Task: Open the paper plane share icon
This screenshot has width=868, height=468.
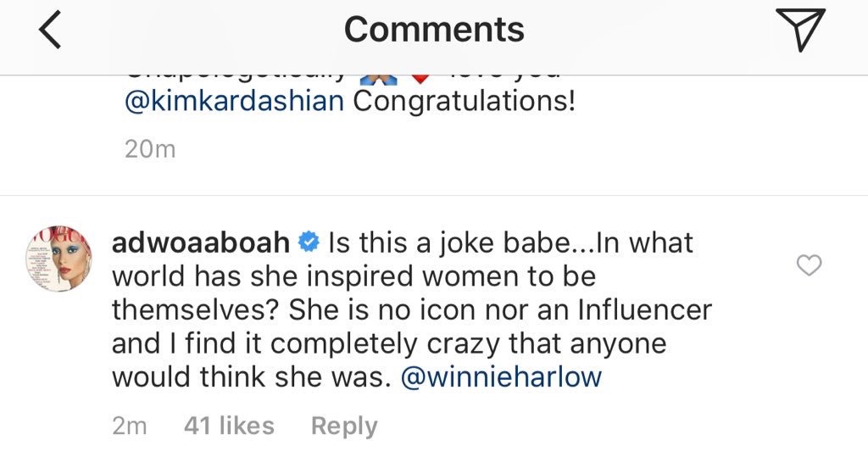Action: tap(800, 30)
